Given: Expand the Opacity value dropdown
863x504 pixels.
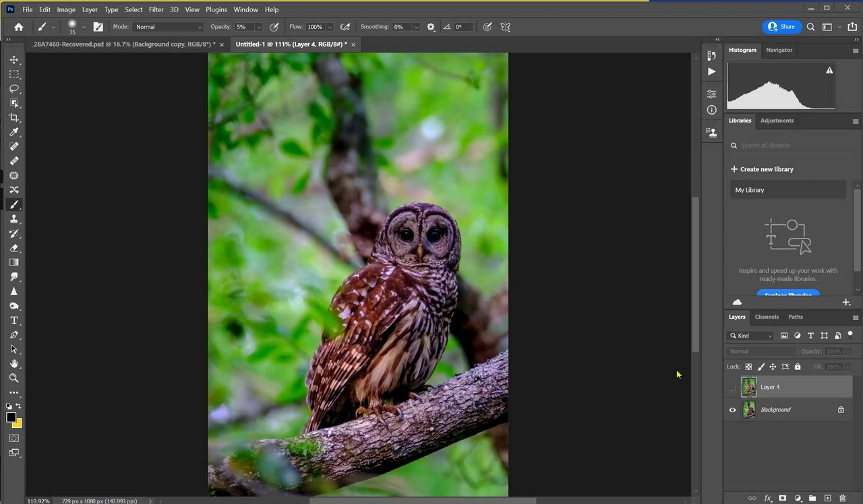Looking at the screenshot, I should click(258, 27).
